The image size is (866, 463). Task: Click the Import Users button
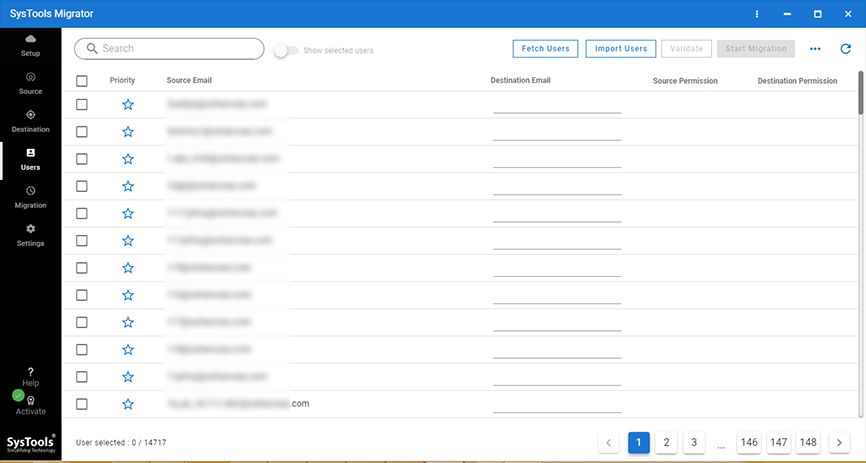point(621,49)
